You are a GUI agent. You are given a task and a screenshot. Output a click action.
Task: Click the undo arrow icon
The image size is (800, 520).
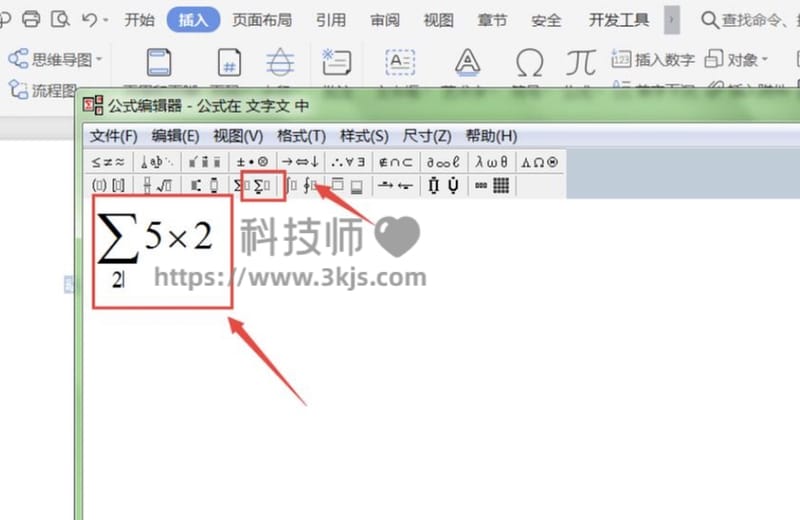tap(89, 20)
